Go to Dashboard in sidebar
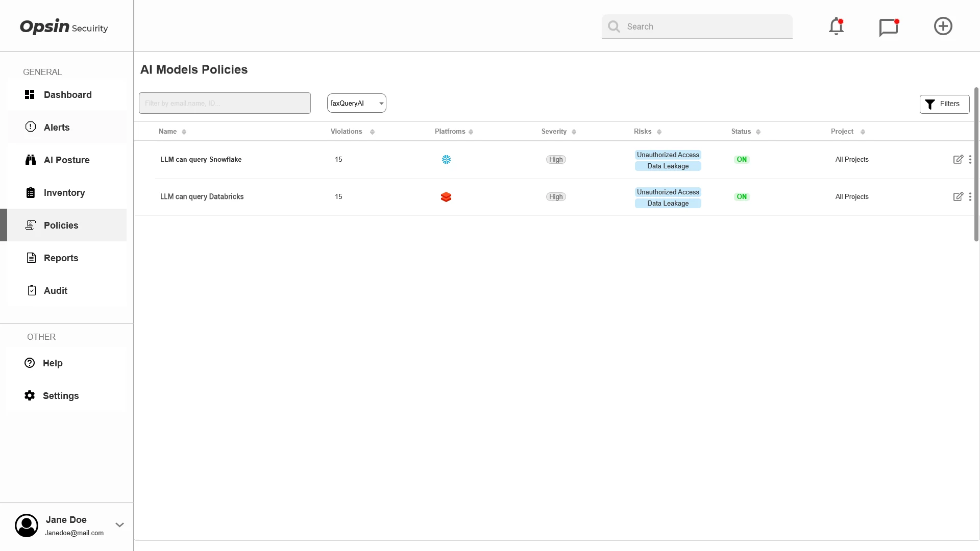The height and width of the screenshot is (551, 980). click(67, 94)
